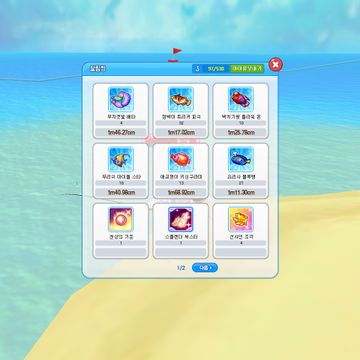The image size is (360, 360).
Task: Select the round red parrot fish icon
Action: tap(181, 159)
